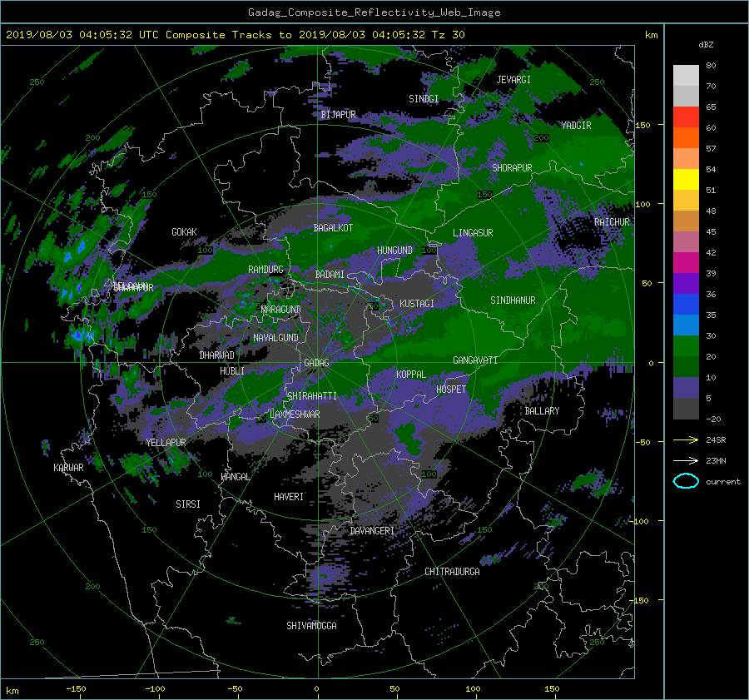Click the DAVANGERI city label

372,531
